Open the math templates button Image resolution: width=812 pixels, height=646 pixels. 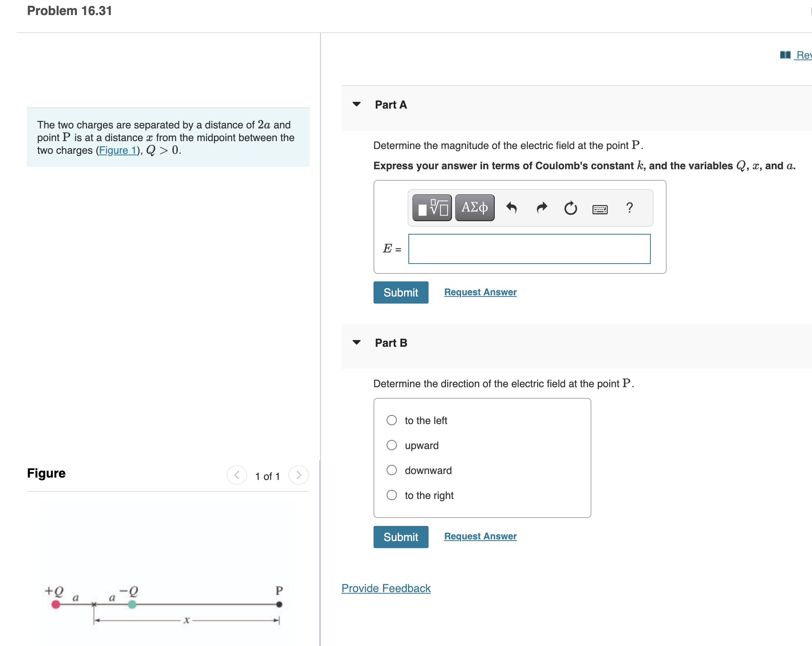coord(432,208)
